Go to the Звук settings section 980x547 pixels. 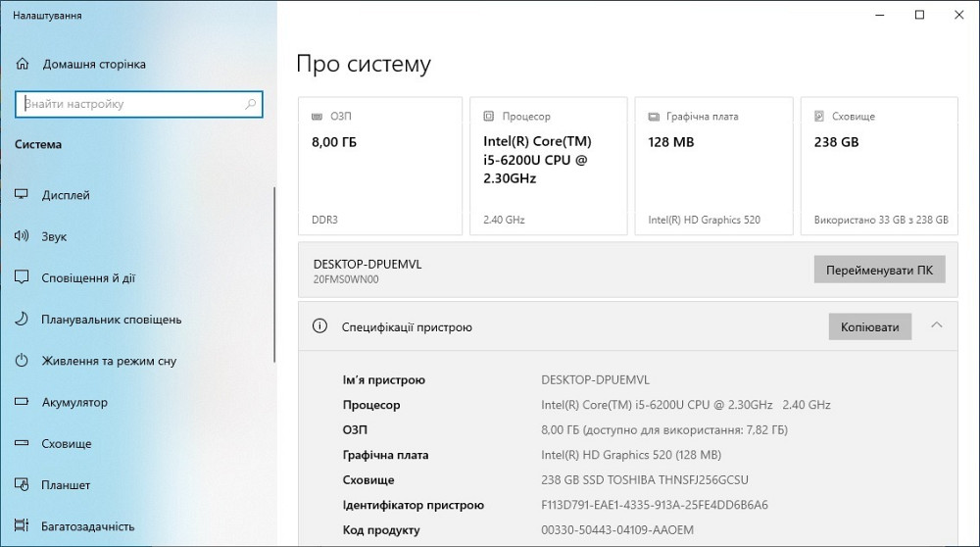pos(54,236)
